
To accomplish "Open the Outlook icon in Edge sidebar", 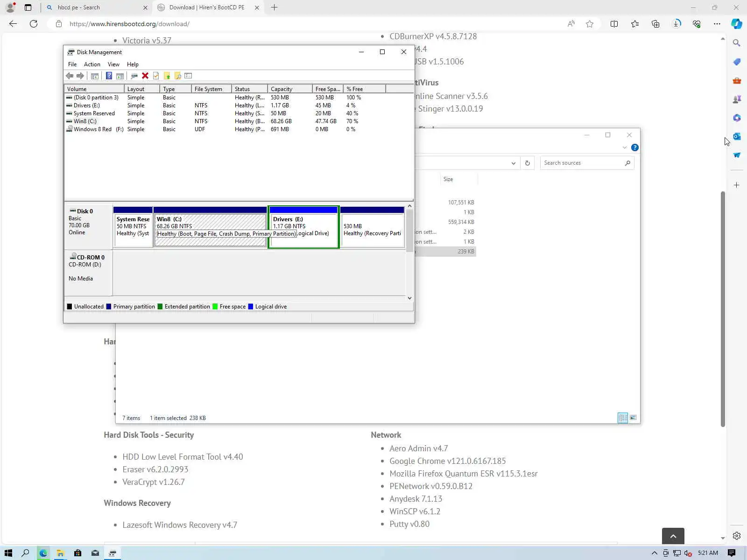I will (x=737, y=136).
